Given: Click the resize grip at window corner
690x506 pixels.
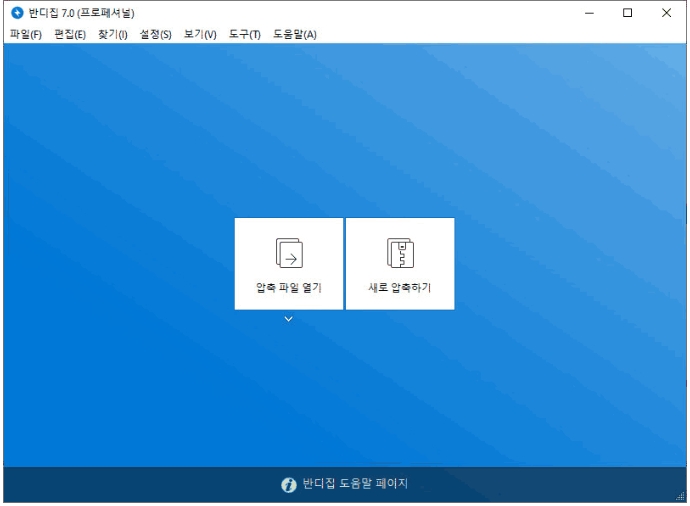Looking at the screenshot, I should (x=680, y=497).
